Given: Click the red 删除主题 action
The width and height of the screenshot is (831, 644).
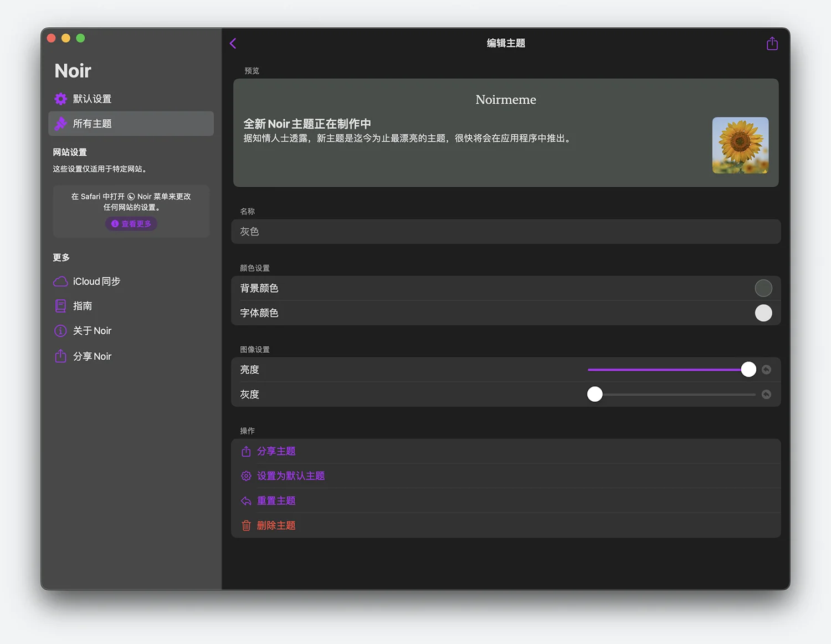Looking at the screenshot, I should pyautogui.click(x=506, y=525).
